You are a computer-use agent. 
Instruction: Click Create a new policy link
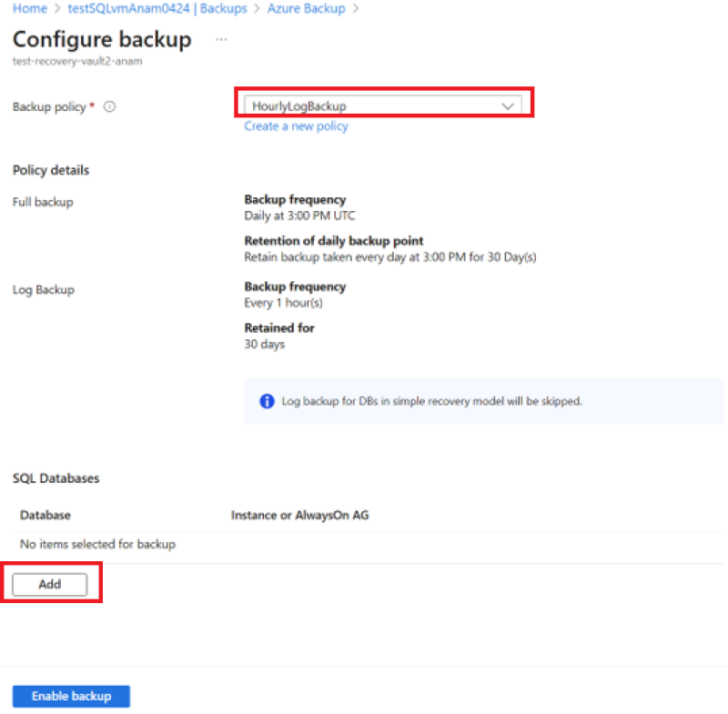point(296,126)
